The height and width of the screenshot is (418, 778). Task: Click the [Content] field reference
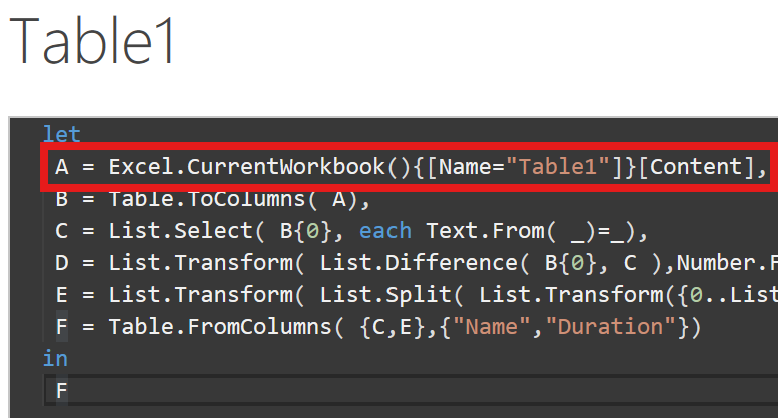tap(696, 167)
